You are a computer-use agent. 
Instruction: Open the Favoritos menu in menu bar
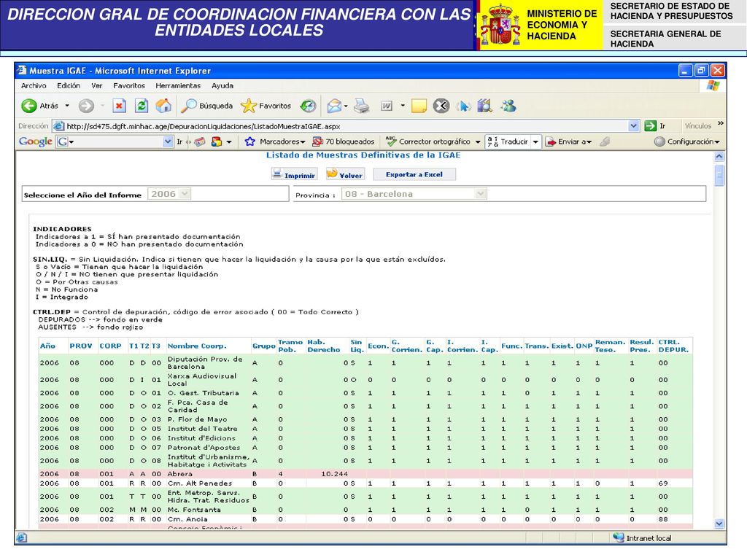coord(129,86)
